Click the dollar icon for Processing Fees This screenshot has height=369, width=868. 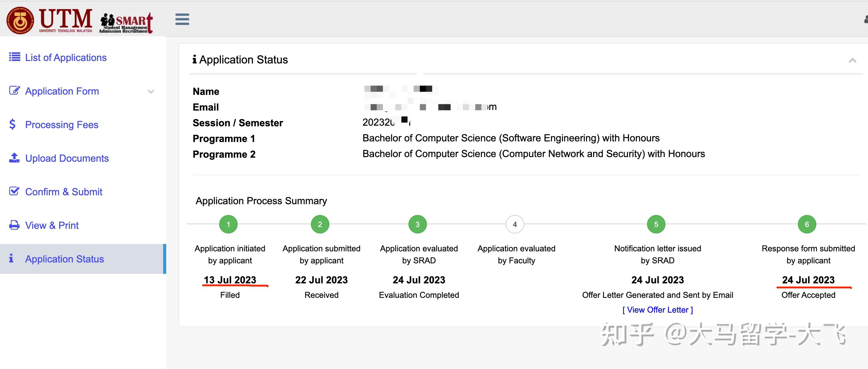coord(13,124)
